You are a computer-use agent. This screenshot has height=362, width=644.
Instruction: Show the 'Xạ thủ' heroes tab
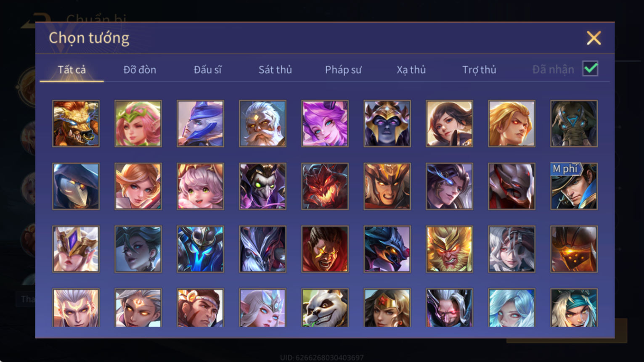coord(411,70)
